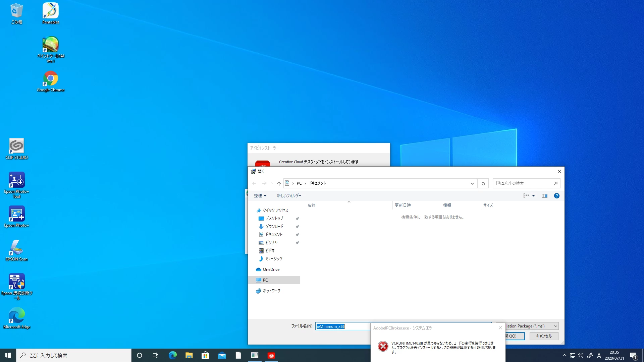The height and width of the screenshot is (362, 644).
Task: Open the dialog help icon
Action: (556, 196)
